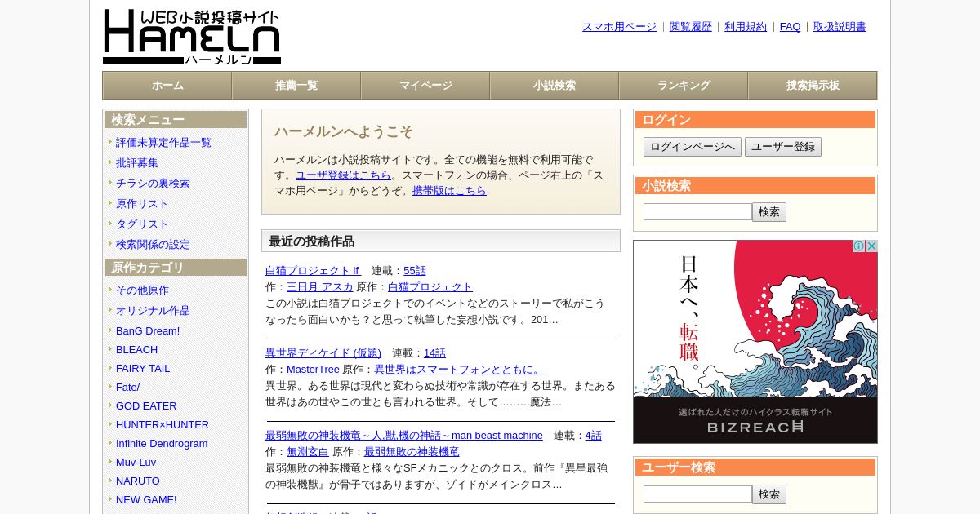The width and height of the screenshot is (980, 514).
Task: Follow ユーザ登録はこちら link
Action: click(343, 175)
